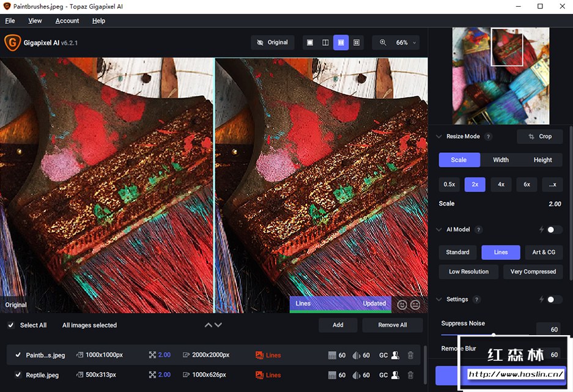The width and height of the screenshot is (573, 392).
Task: Choose custom ...x scale factor
Action: [x=552, y=185]
